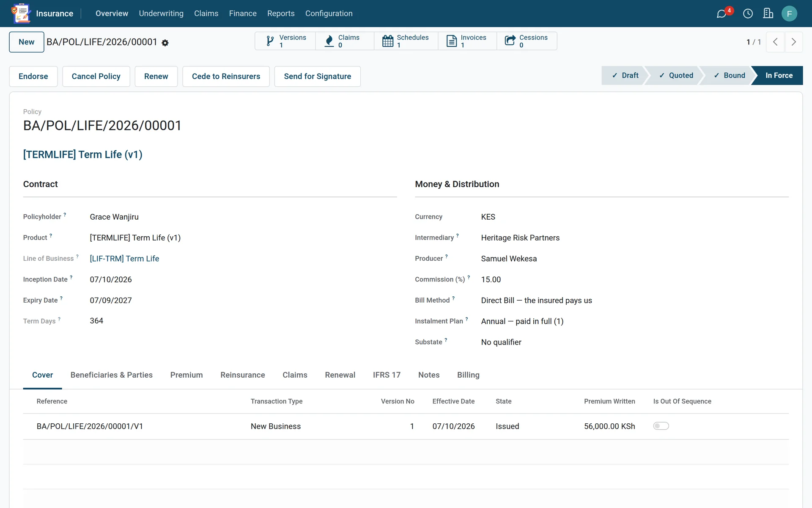This screenshot has height=508, width=812.
Task: Open Claims smart button with flame icon
Action: [x=345, y=41]
